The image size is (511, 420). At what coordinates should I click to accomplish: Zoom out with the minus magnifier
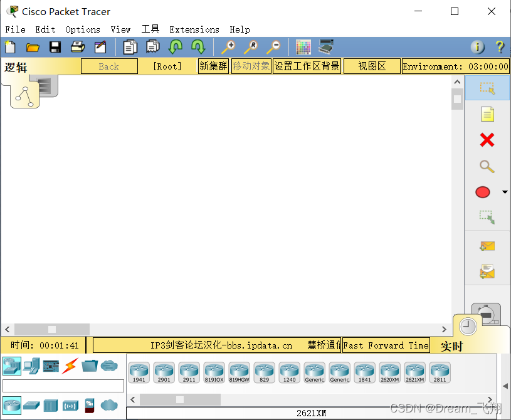pos(273,47)
